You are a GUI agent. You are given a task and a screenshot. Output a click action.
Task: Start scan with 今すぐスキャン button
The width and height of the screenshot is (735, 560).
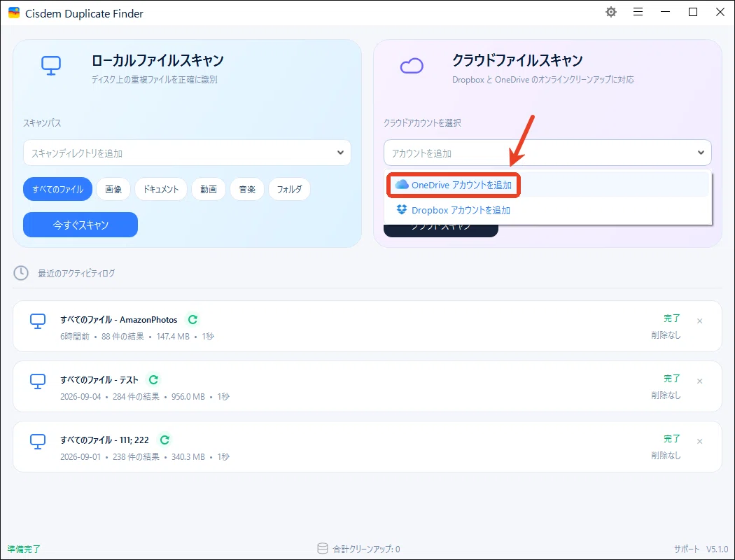80,225
